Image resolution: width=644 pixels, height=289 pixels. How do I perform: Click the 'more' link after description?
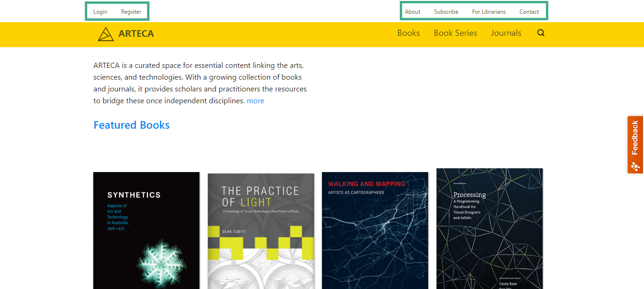tap(256, 101)
